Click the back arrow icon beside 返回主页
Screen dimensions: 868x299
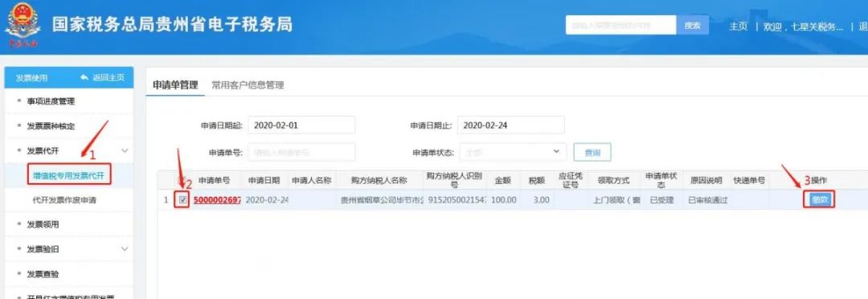point(84,78)
